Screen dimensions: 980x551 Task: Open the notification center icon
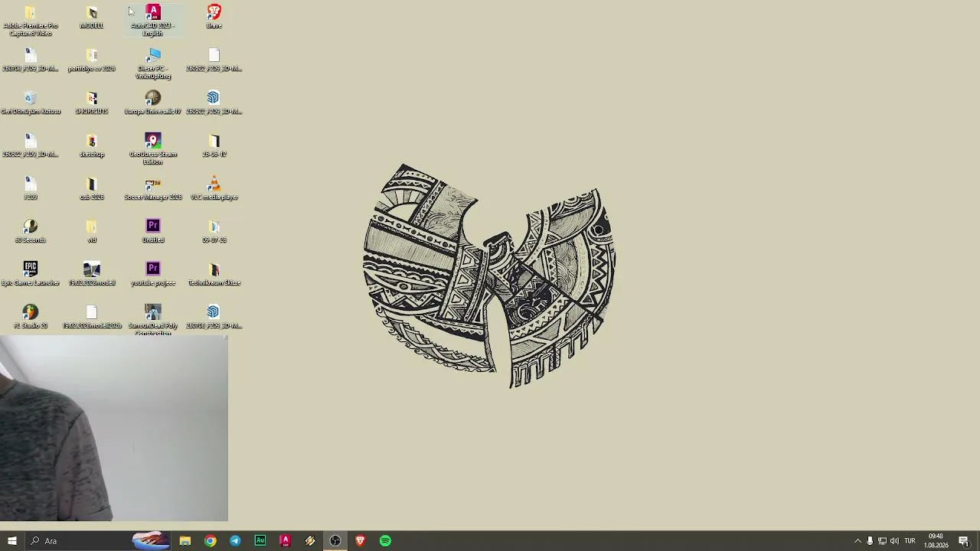click(x=964, y=541)
